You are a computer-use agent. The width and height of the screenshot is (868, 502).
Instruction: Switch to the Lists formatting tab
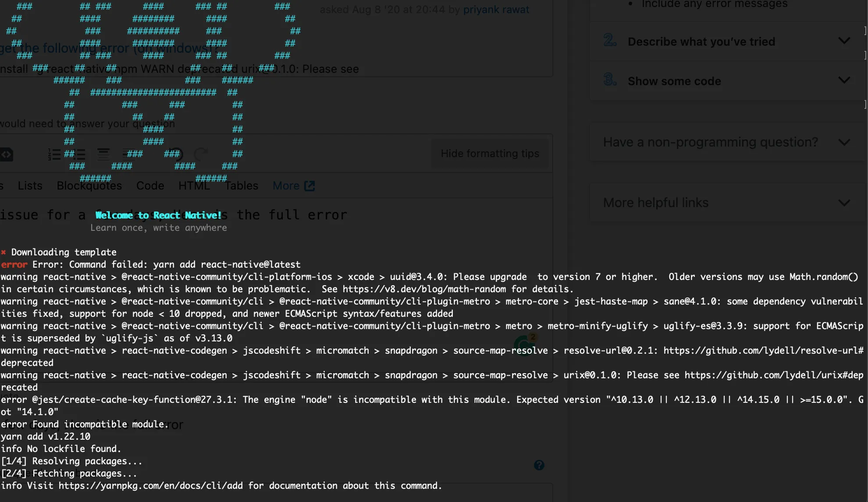tap(30, 186)
